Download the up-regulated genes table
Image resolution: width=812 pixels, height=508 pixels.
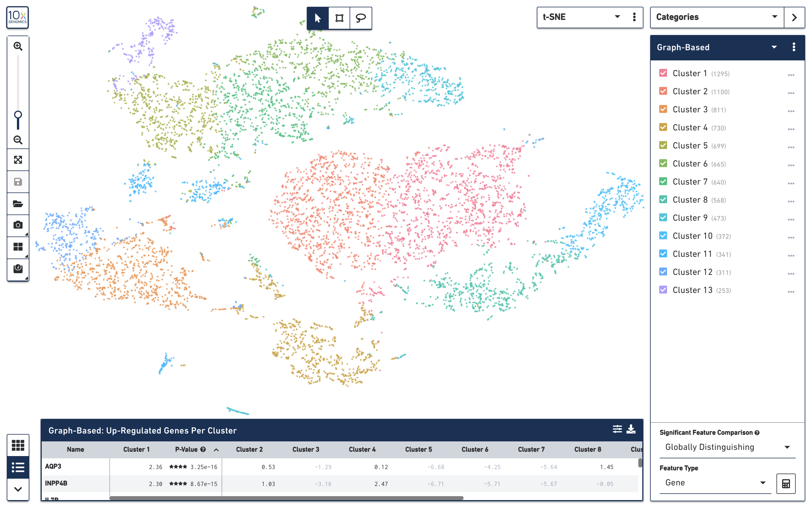[631, 429]
